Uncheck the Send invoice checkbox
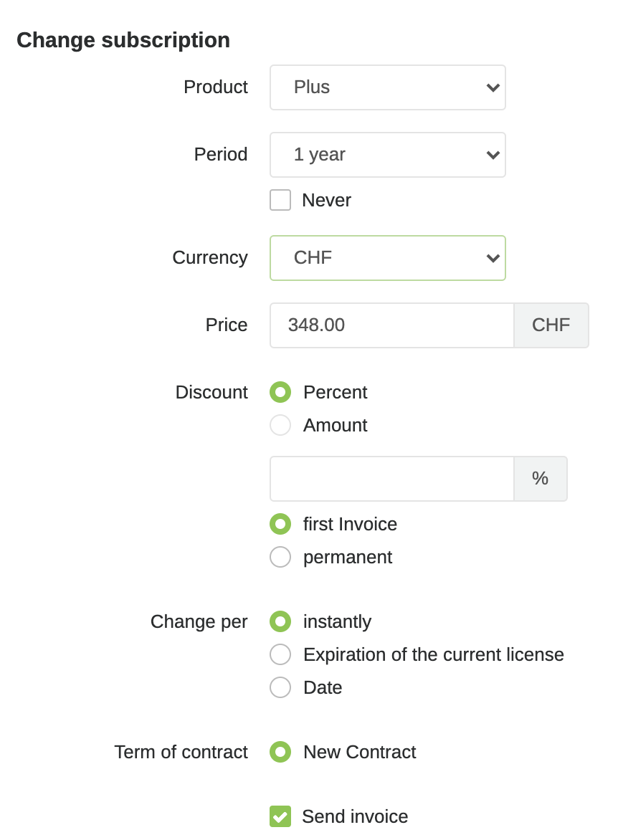 [280, 816]
